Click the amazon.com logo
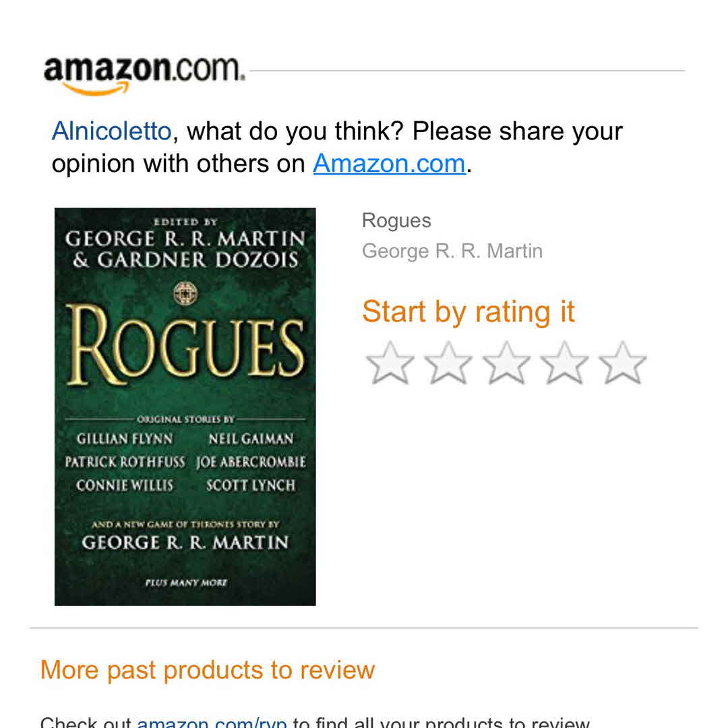This screenshot has width=728, height=728. click(x=144, y=75)
